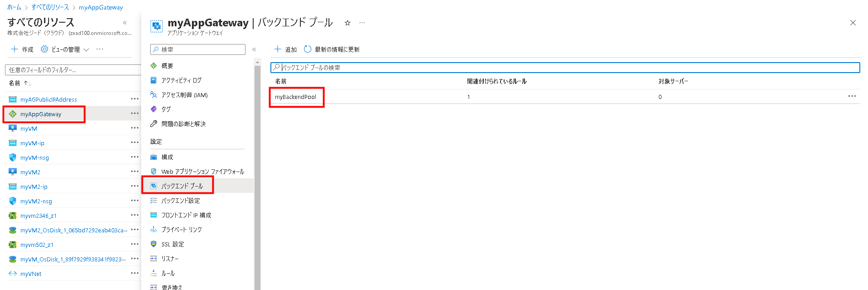Open context menu for myVNet row
This screenshot has width=868, height=290.
[135, 273]
